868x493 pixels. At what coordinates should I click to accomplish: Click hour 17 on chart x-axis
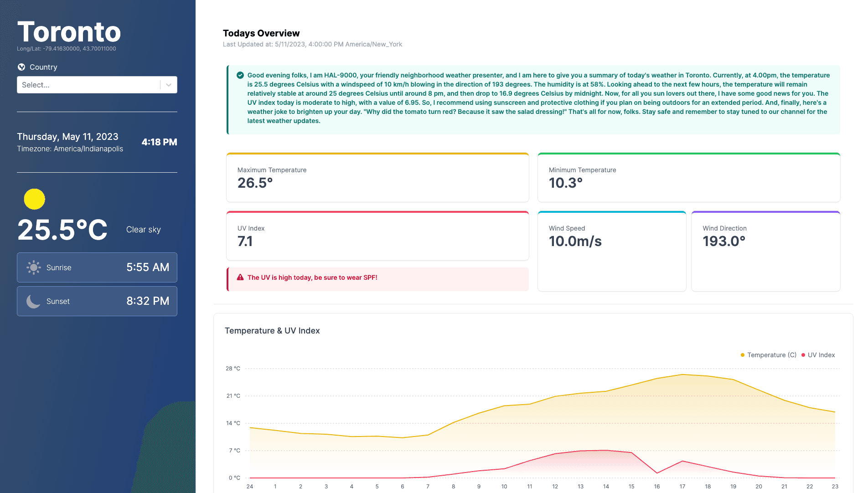682,486
